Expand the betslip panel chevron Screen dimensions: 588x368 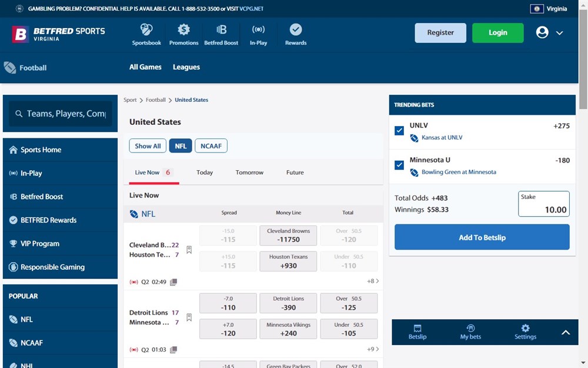(x=566, y=332)
